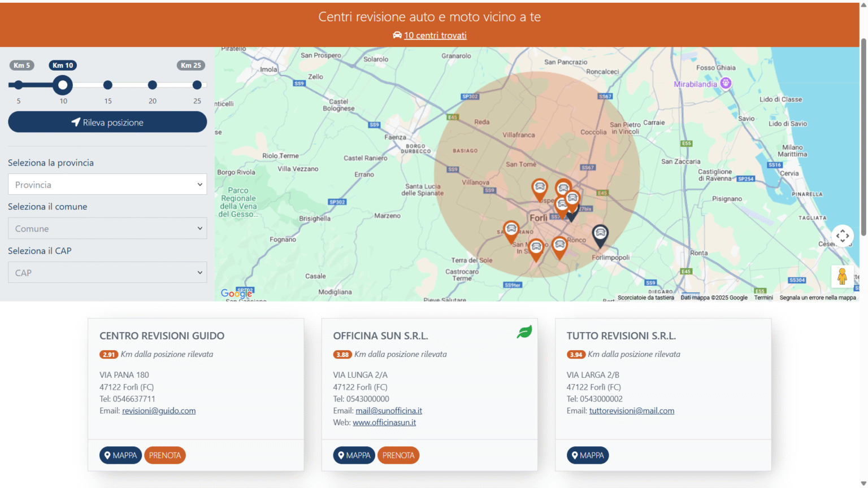Open the Provincia dropdown
The height and width of the screenshot is (488, 868).
click(x=107, y=185)
